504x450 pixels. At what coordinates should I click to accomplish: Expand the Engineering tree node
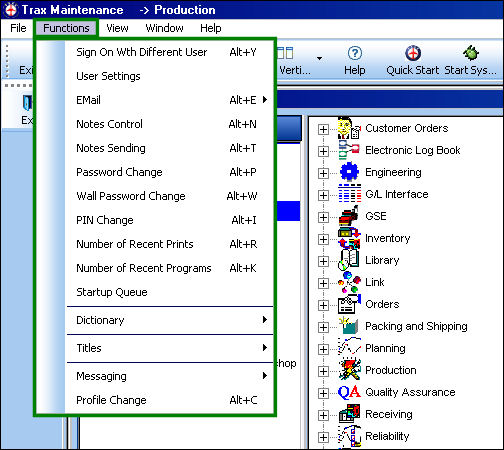323,173
